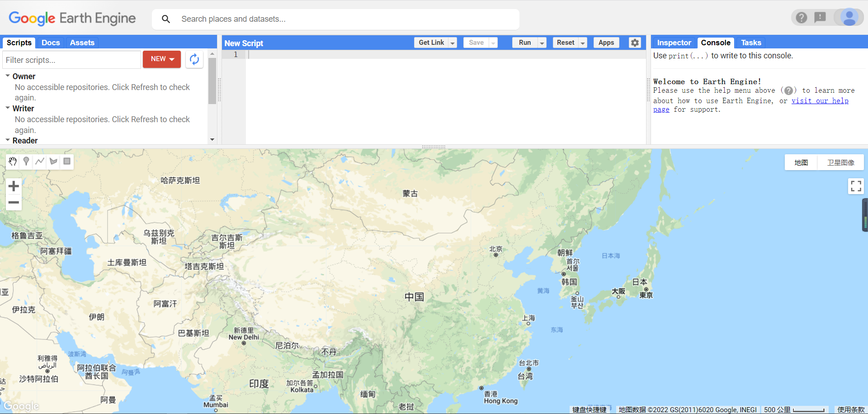Screen dimensions: 868x414
Task: Follow the visit our help page link
Action: (820, 100)
